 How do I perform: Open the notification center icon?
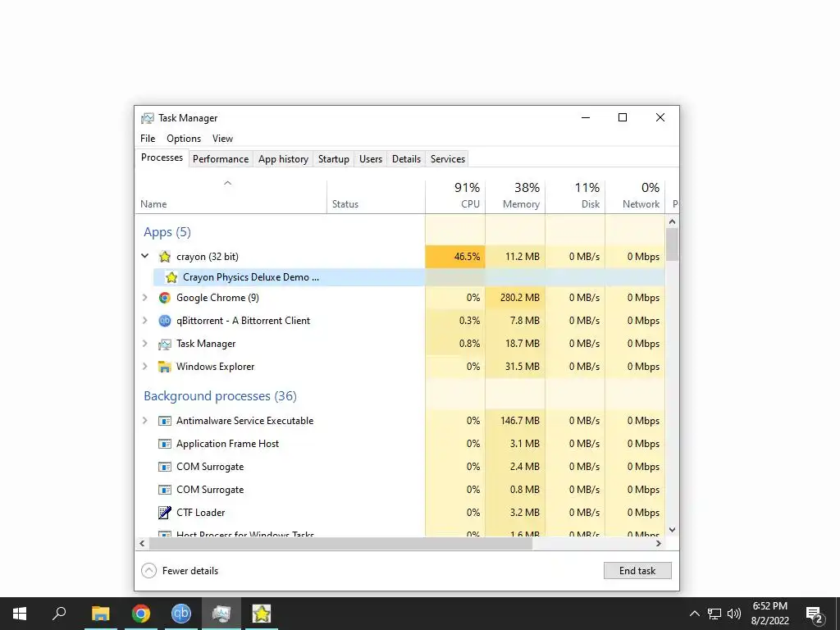click(x=814, y=615)
